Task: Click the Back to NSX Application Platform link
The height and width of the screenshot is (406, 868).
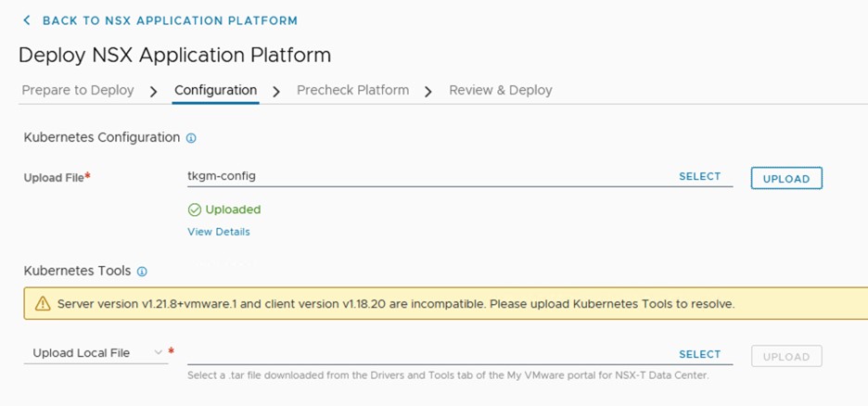Action: (x=170, y=20)
